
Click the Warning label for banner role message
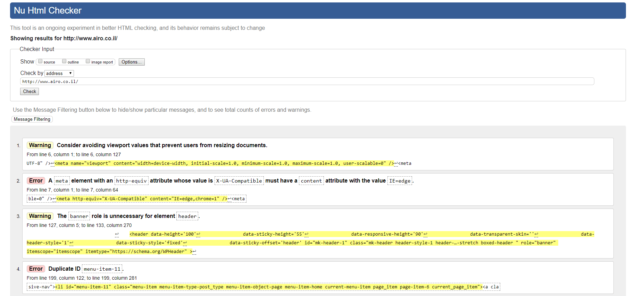tap(40, 216)
